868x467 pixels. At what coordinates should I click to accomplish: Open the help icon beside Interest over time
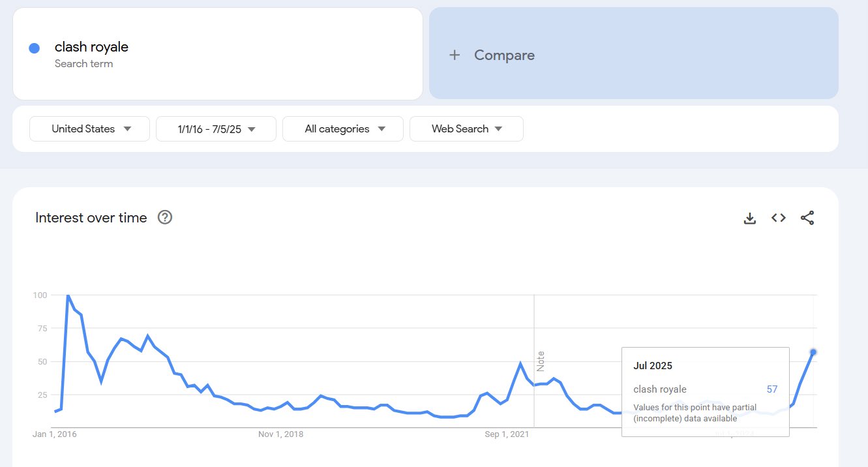165,218
